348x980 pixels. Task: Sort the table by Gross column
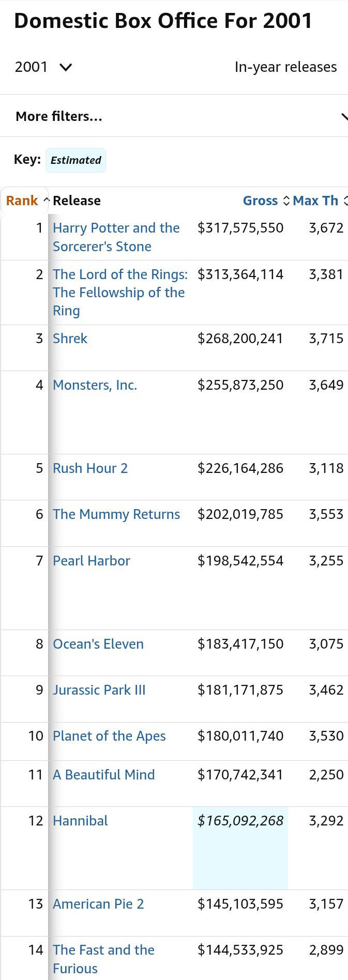pyautogui.click(x=261, y=201)
